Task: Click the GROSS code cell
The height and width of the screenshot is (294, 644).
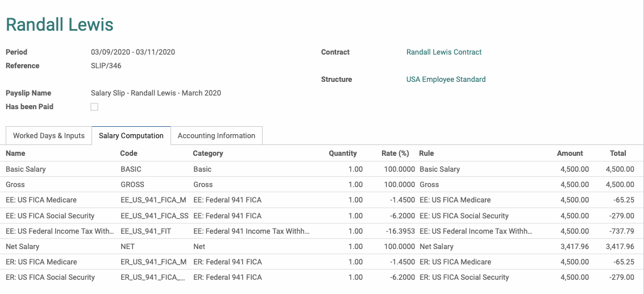Action: pos(132,185)
